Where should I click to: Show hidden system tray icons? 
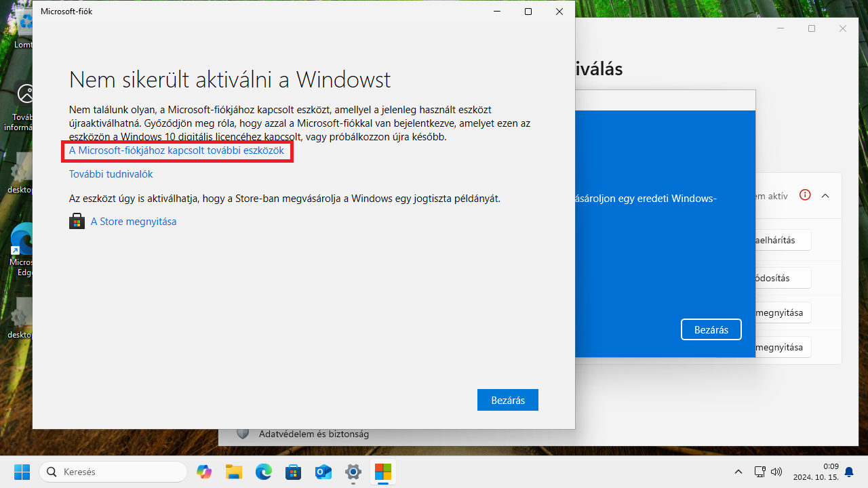tap(738, 471)
